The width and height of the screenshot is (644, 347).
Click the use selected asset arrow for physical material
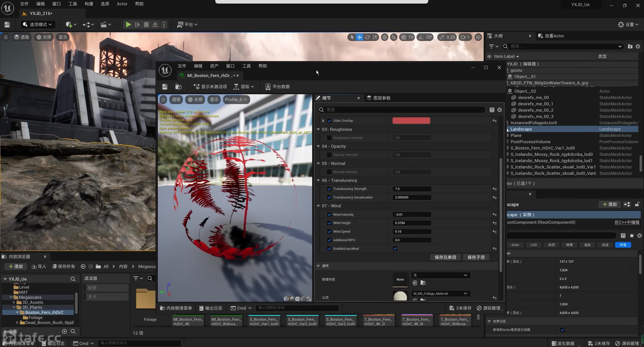(x=415, y=283)
